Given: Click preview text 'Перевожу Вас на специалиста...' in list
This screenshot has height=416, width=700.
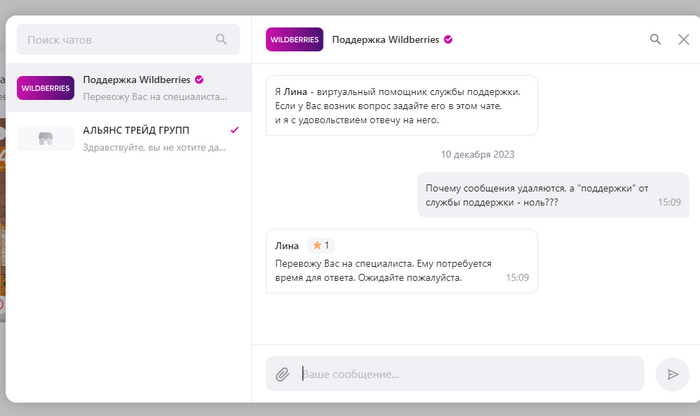Looking at the screenshot, I should tap(155, 97).
